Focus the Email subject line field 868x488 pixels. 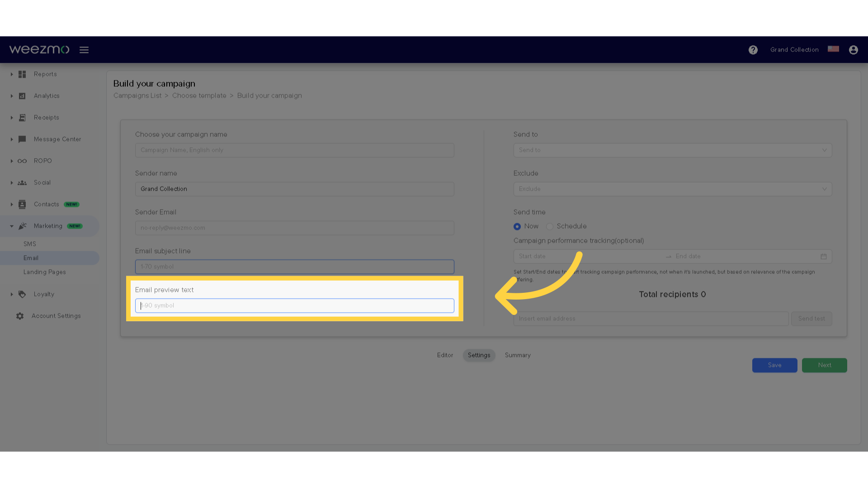pyautogui.click(x=295, y=267)
